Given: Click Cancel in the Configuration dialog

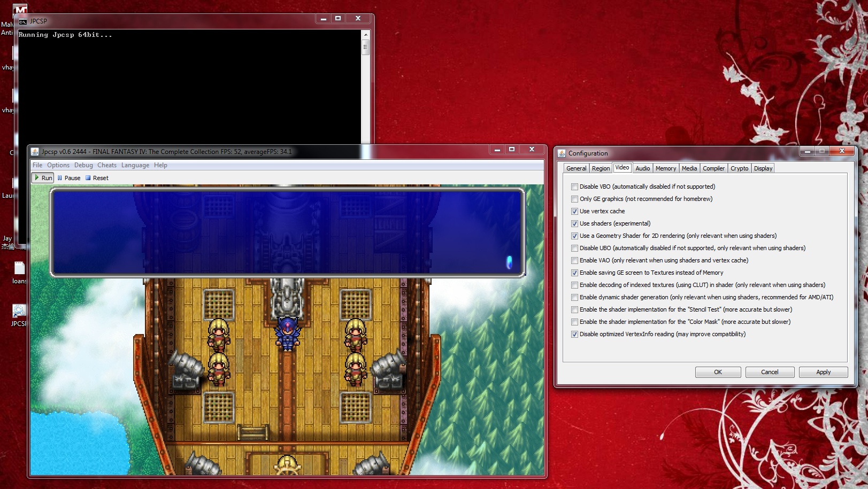Looking at the screenshot, I should [770, 372].
